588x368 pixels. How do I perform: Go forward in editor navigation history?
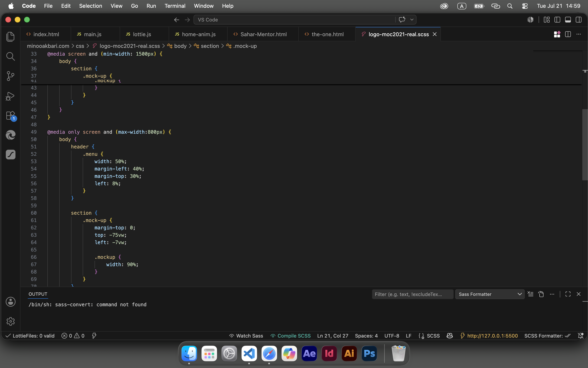187,20
